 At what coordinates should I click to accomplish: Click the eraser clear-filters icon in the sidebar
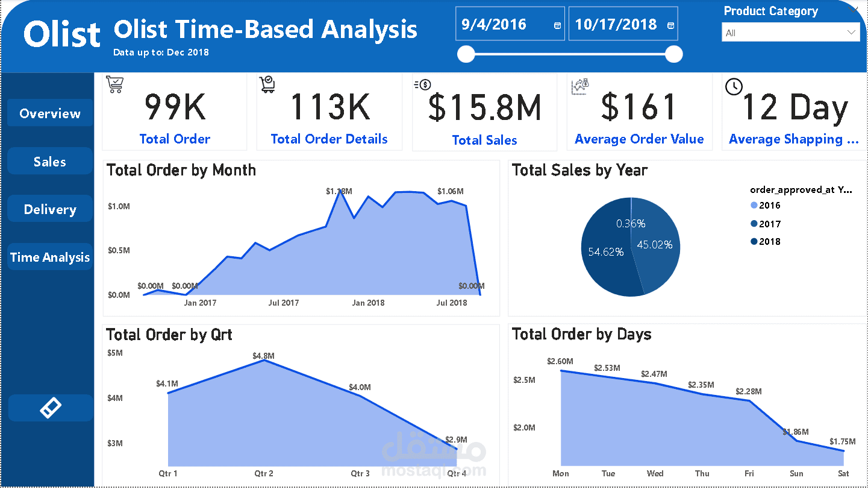pyautogui.click(x=51, y=408)
